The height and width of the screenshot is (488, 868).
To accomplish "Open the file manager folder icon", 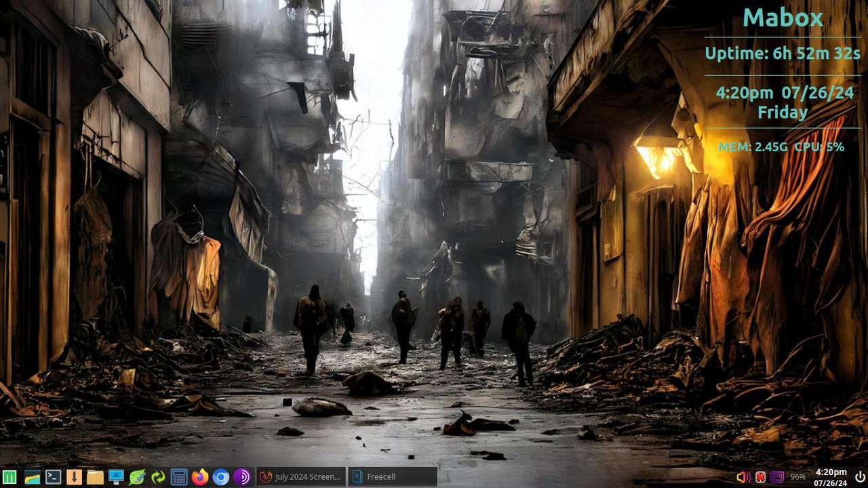I will point(95,477).
